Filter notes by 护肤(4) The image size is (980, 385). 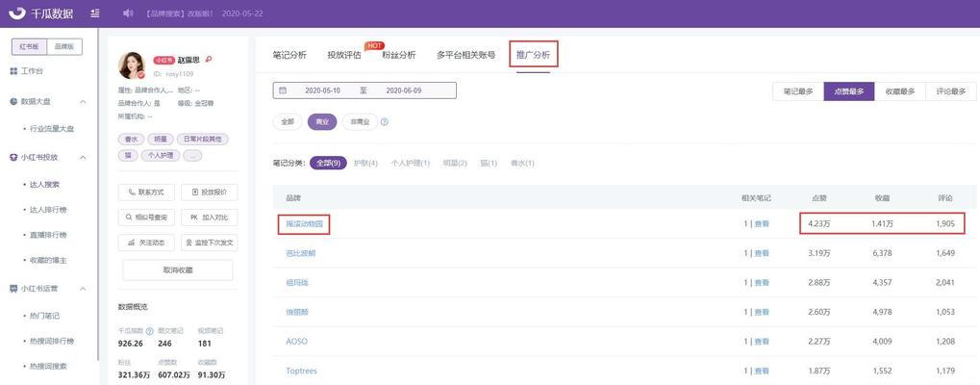tap(365, 163)
